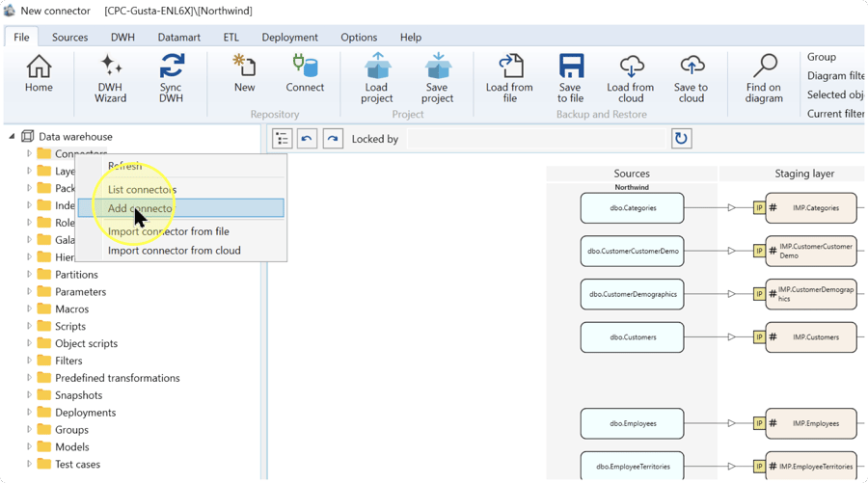
Task: Switch to the ETL tab
Action: (x=231, y=37)
